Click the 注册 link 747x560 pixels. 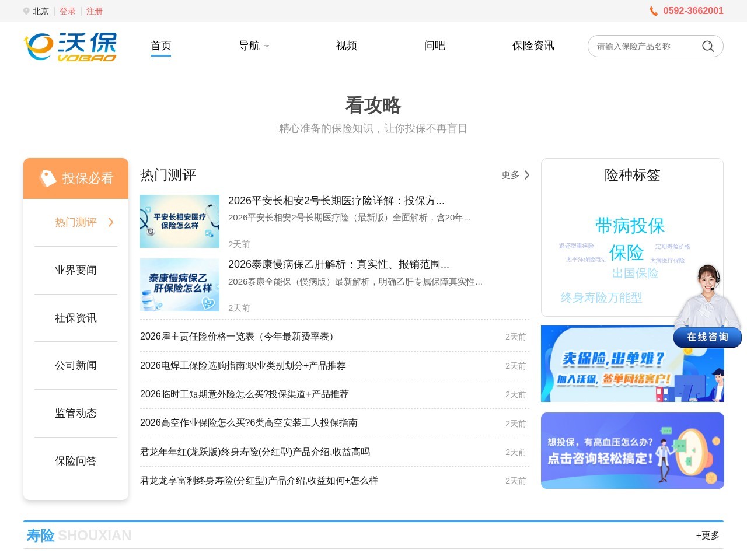point(94,10)
